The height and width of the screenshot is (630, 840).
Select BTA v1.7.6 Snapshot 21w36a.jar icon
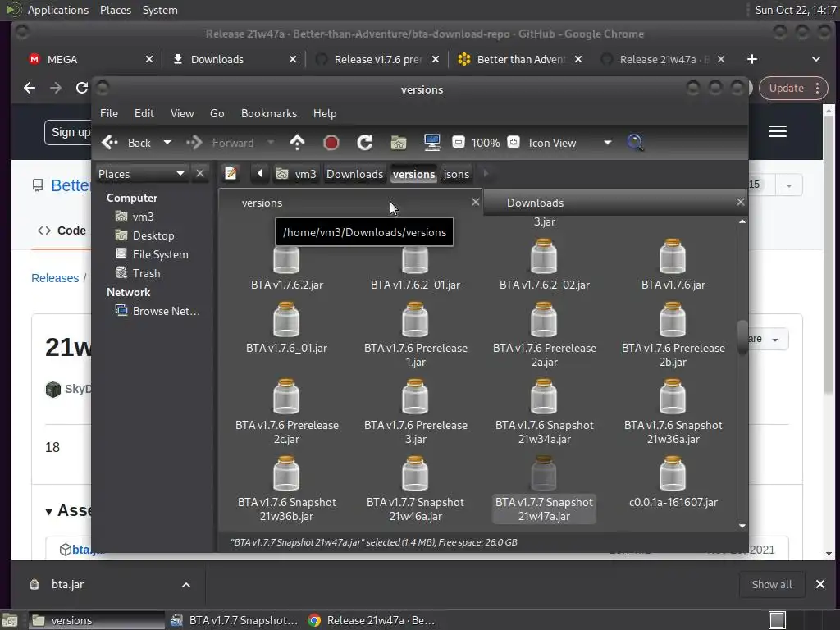(x=673, y=396)
